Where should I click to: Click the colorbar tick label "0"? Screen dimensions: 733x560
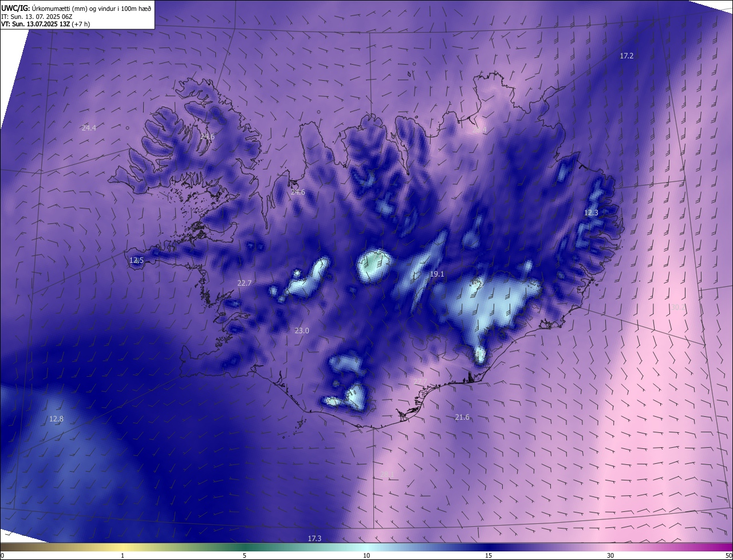2,555
